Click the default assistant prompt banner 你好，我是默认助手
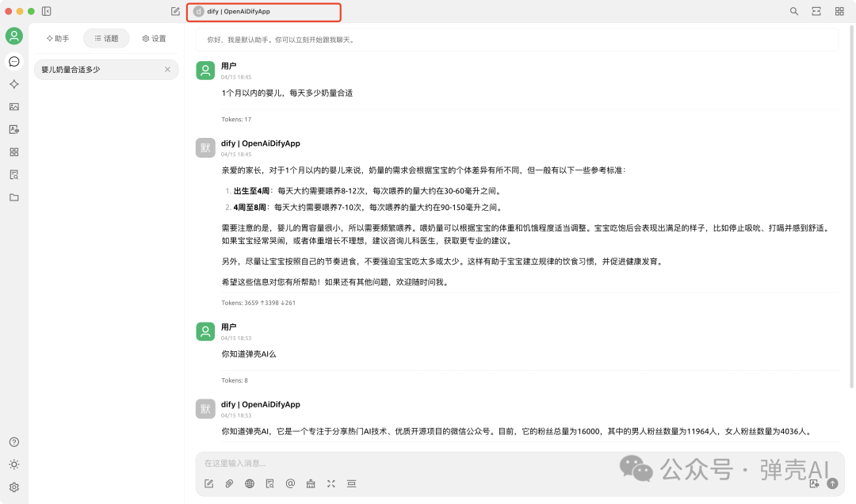Image resolution: width=856 pixels, height=504 pixels. coord(518,40)
